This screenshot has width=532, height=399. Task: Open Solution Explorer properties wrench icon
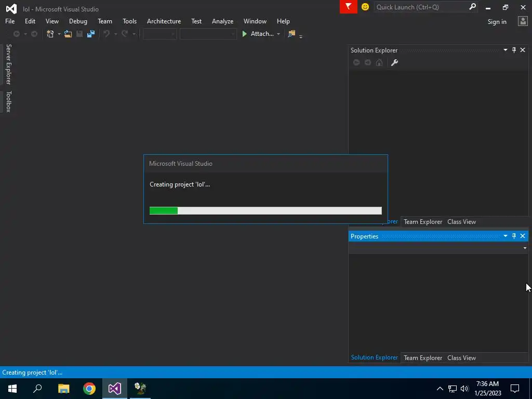tap(394, 62)
